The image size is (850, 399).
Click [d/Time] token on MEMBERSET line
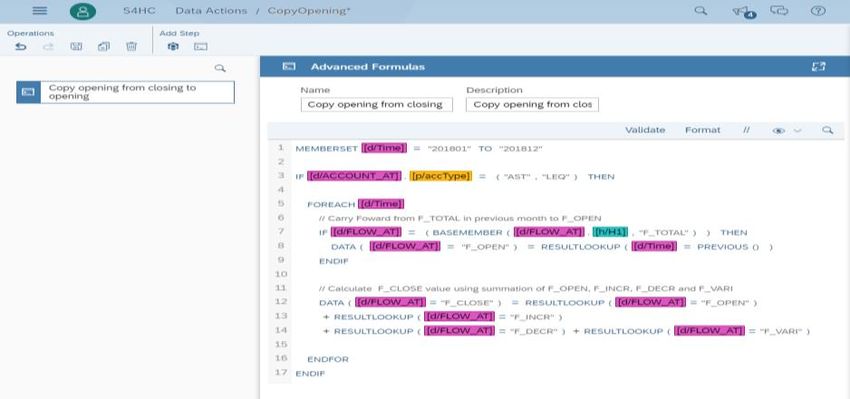point(384,148)
